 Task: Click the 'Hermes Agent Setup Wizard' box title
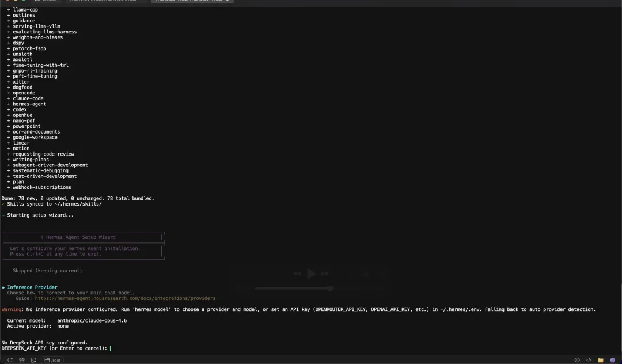[x=81, y=237]
